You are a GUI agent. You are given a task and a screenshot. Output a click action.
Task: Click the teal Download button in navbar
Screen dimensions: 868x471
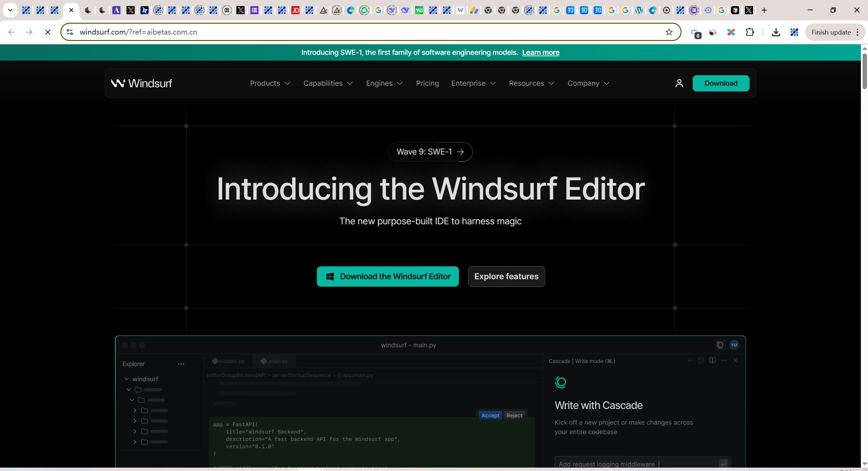pos(721,83)
